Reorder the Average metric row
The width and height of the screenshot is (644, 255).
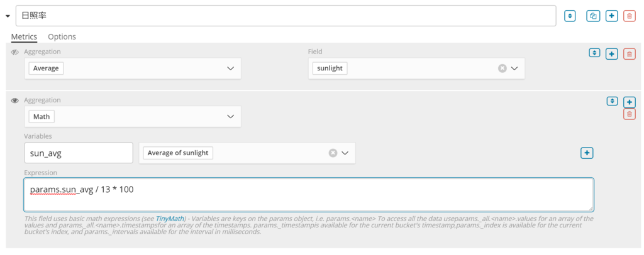(595, 53)
